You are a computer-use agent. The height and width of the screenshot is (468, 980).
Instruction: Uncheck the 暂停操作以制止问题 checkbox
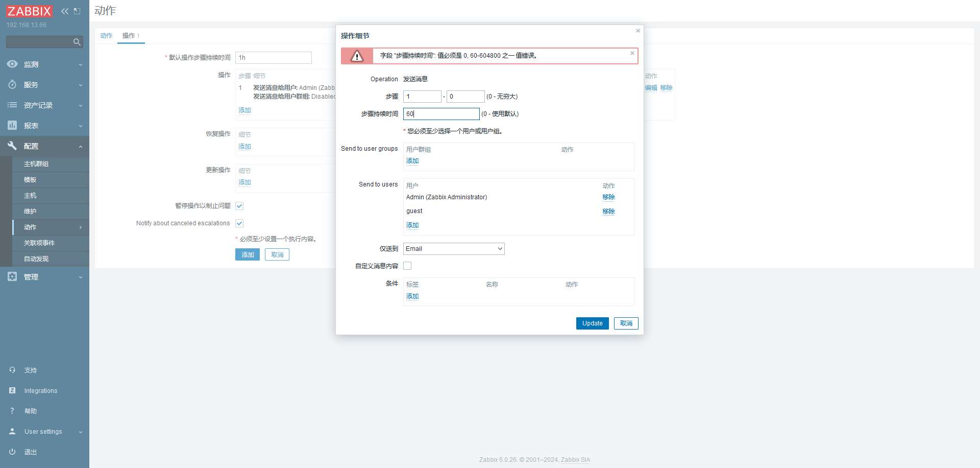[239, 206]
